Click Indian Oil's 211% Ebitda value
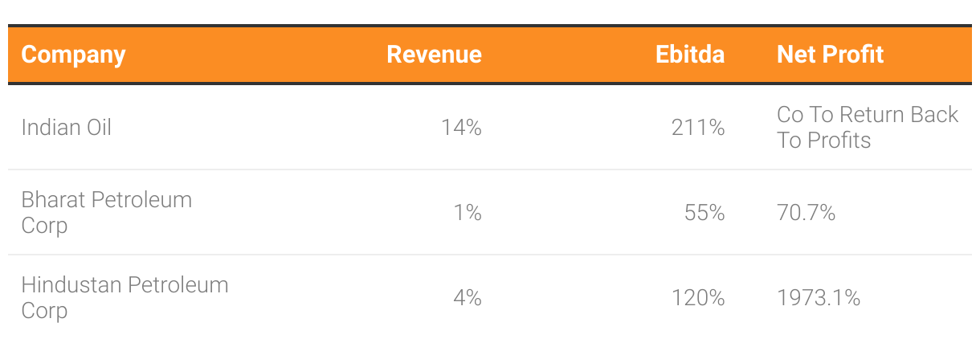 (x=698, y=127)
